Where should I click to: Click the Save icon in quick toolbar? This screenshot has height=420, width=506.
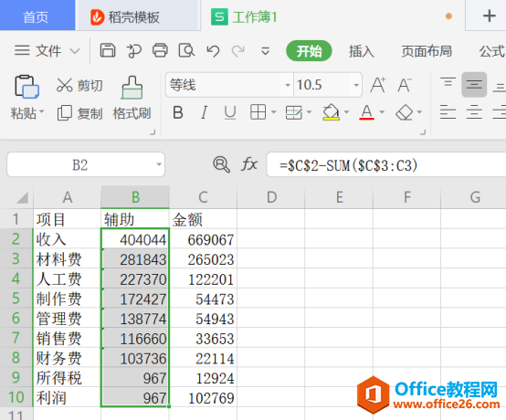point(108,50)
